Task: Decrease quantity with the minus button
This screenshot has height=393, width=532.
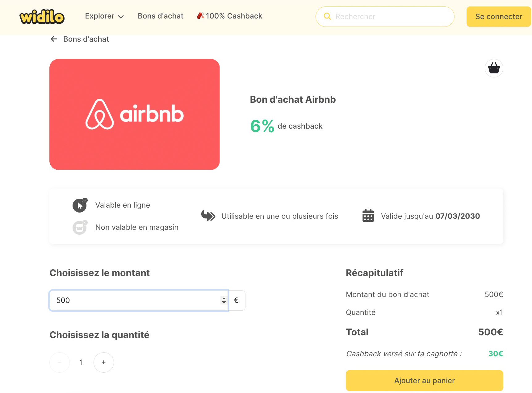Action: (59, 362)
